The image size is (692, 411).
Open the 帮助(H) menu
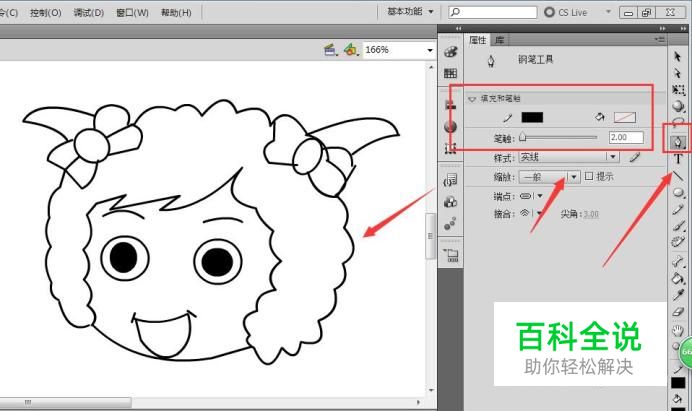[176, 13]
